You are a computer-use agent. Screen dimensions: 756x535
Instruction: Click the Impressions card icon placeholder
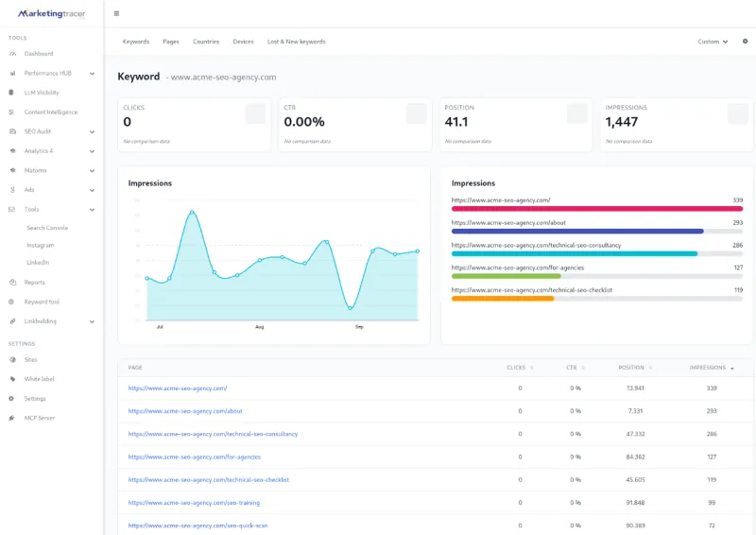(738, 113)
